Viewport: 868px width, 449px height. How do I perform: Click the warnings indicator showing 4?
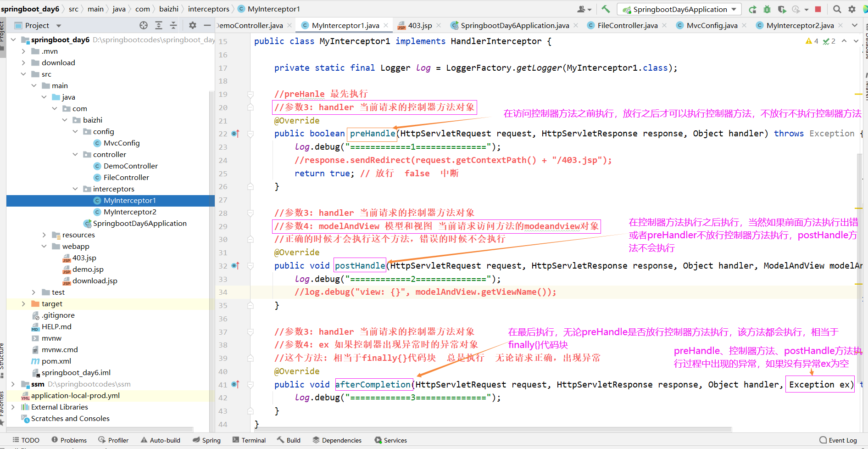(x=812, y=41)
